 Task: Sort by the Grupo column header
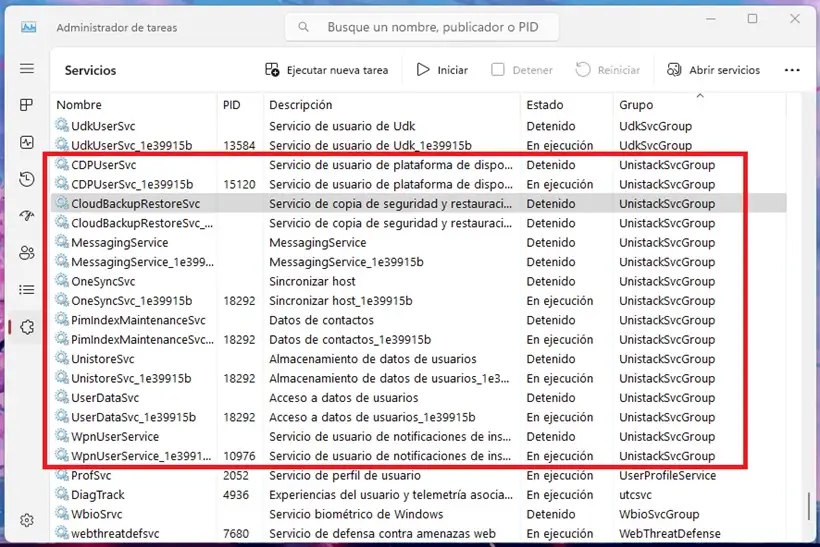pos(636,105)
